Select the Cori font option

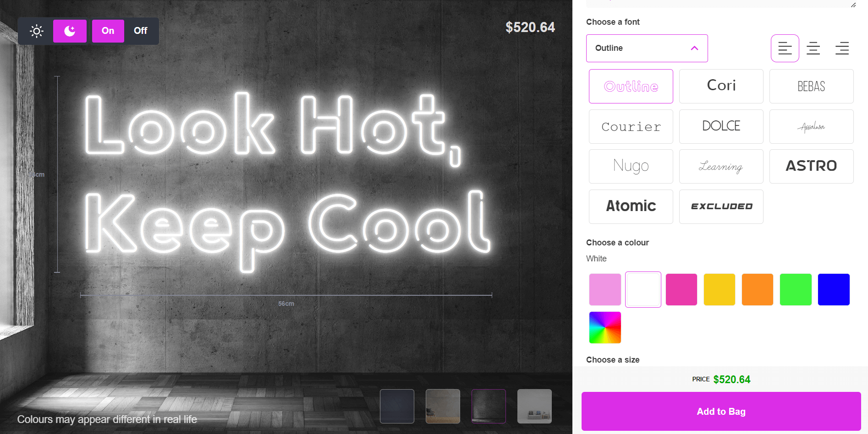721,86
